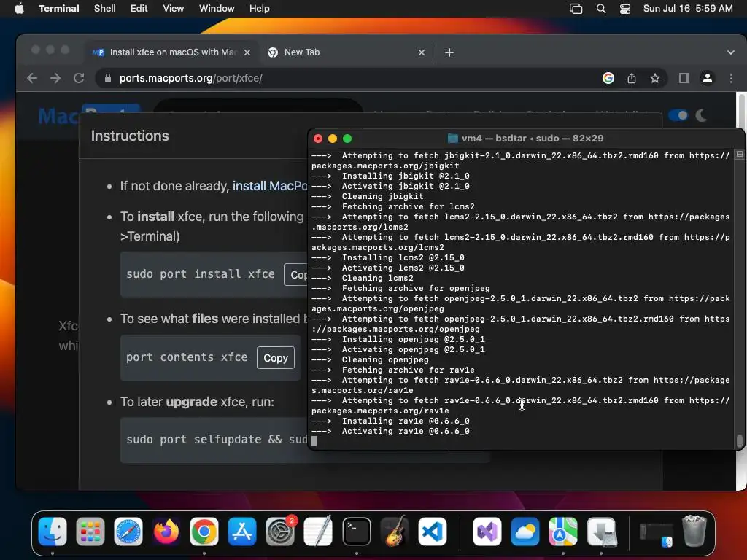This screenshot has width=747, height=560.
Task: Open Spotlight search in menu bar
Action: 601,9
